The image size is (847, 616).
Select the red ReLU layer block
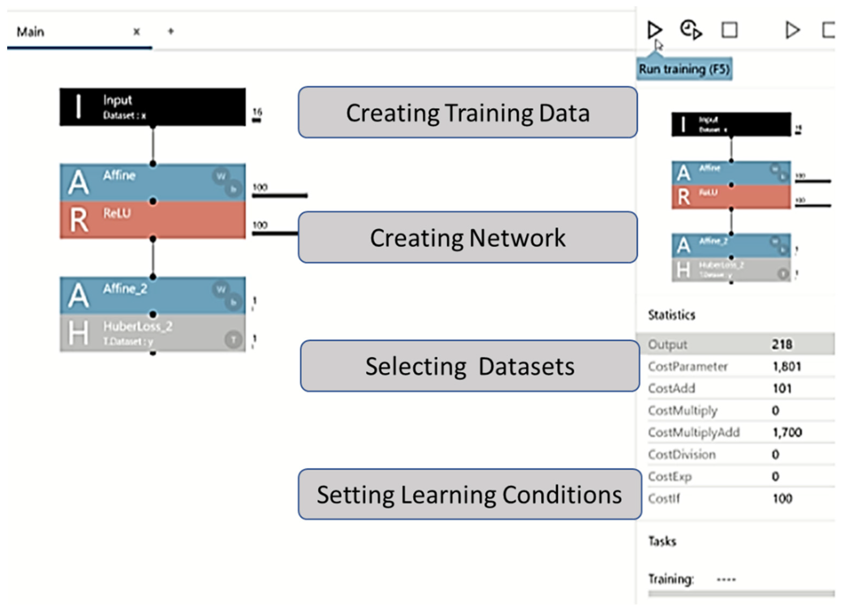coord(152,220)
